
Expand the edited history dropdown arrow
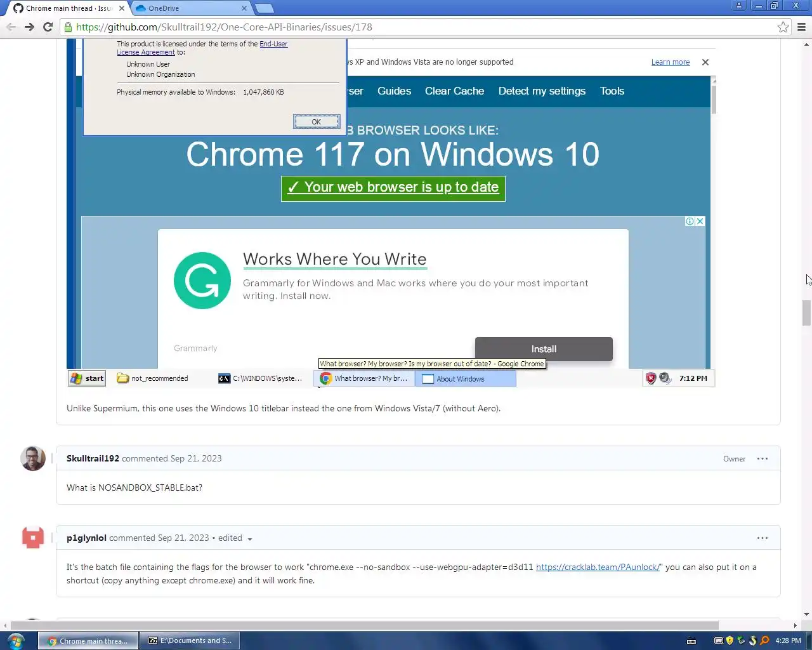pos(250,539)
